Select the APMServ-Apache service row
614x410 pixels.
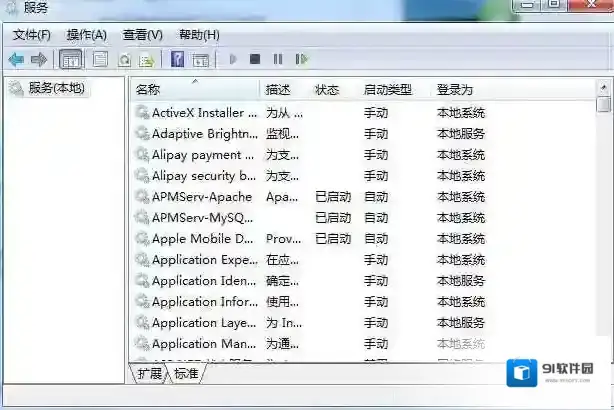point(201,197)
